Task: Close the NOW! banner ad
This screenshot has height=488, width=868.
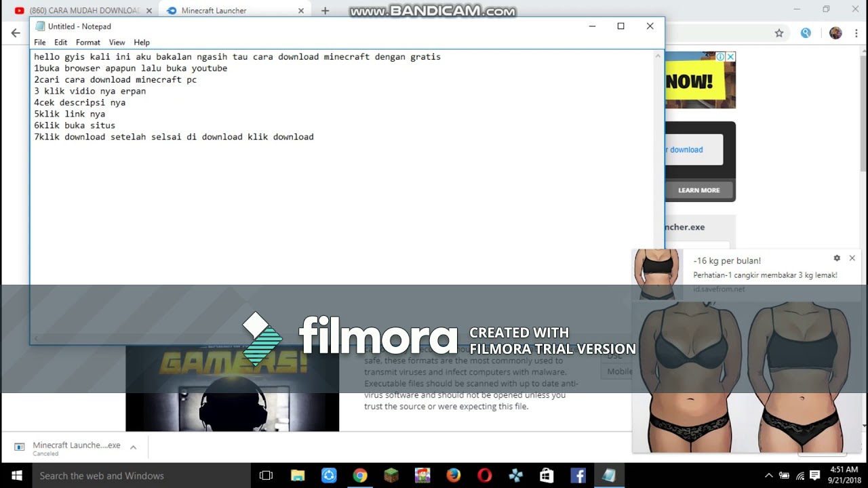Action: [730, 57]
